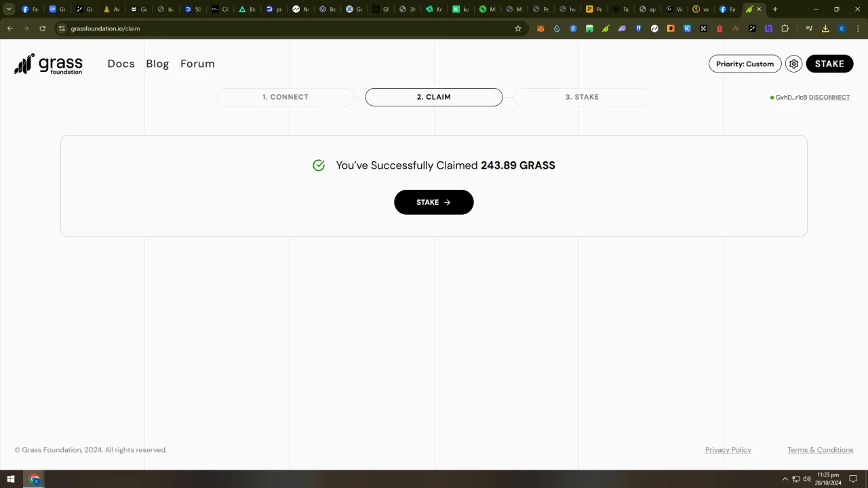
Task: Switch to the 'CA' browser tab
Action: pos(220,9)
